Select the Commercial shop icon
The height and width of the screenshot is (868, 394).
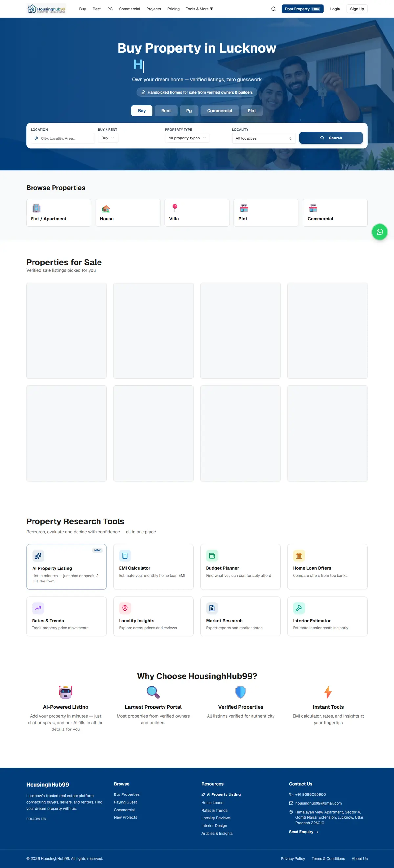tap(313, 208)
